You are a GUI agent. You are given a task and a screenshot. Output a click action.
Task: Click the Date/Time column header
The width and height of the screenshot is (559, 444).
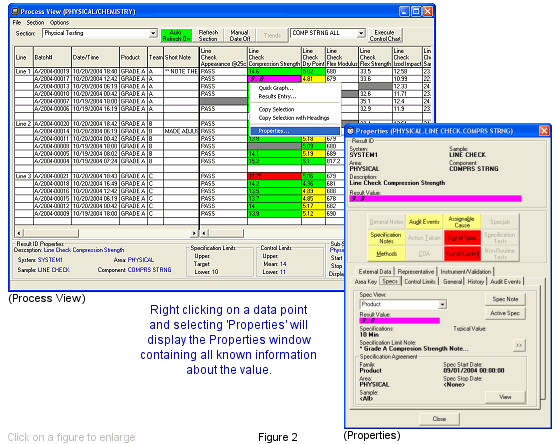[x=95, y=57]
